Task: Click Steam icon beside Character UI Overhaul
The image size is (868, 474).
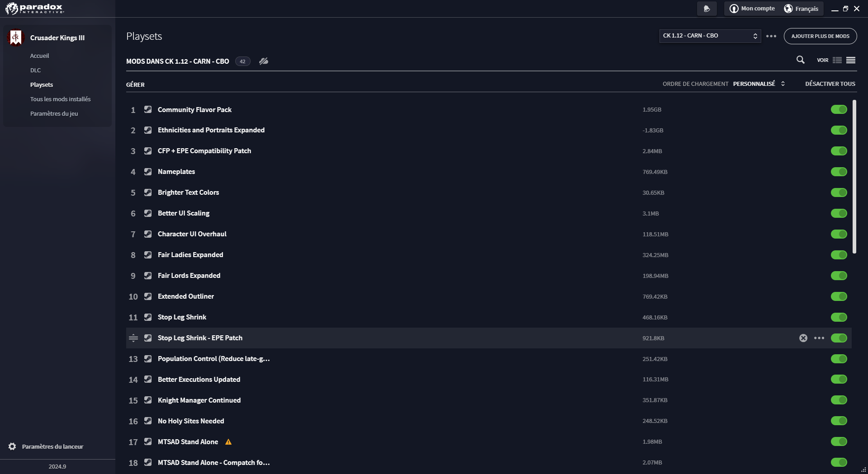Action: tap(148, 234)
